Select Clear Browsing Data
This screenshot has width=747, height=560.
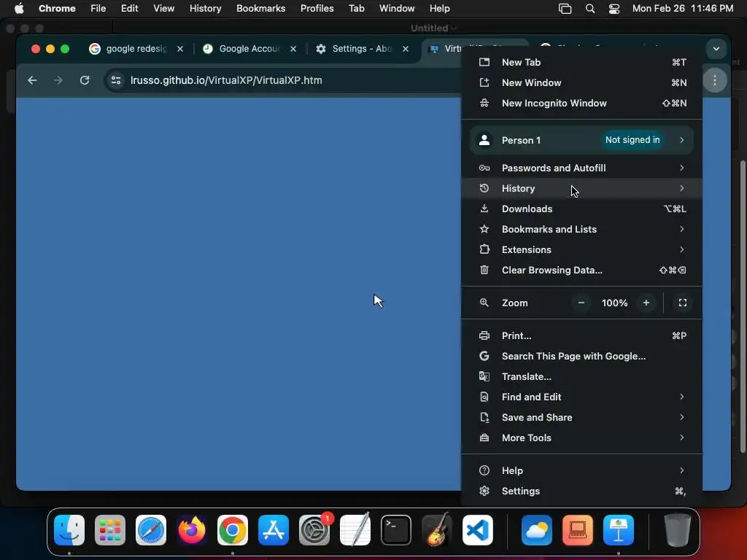pos(581,271)
